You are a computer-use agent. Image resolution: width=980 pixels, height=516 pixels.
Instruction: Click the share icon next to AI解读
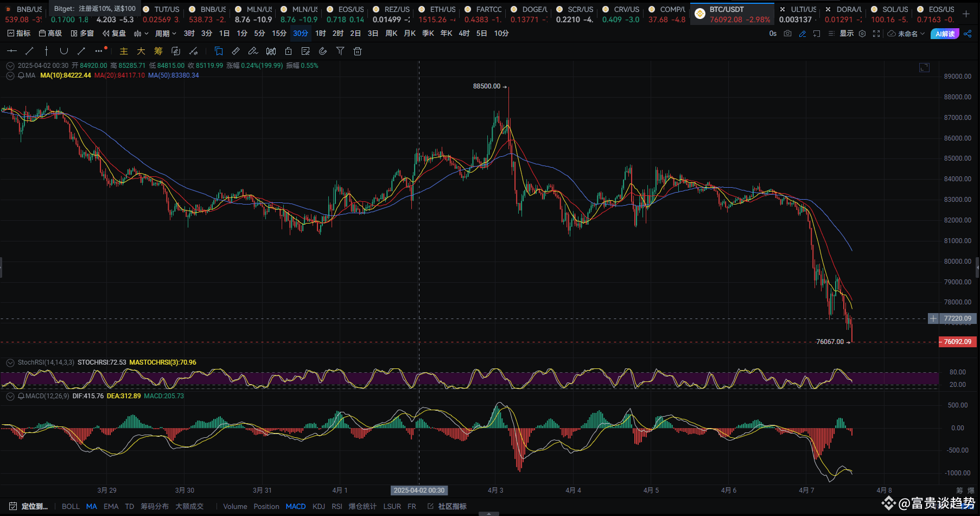tap(968, 34)
